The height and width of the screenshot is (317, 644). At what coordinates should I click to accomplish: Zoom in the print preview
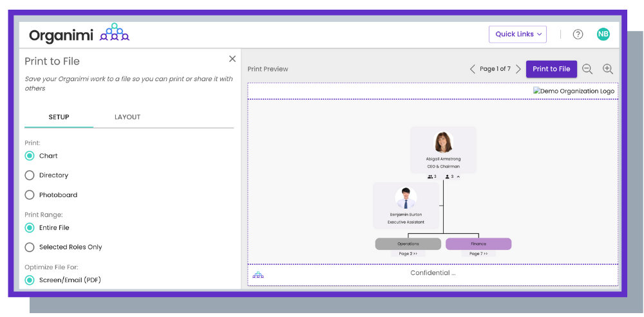(608, 69)
